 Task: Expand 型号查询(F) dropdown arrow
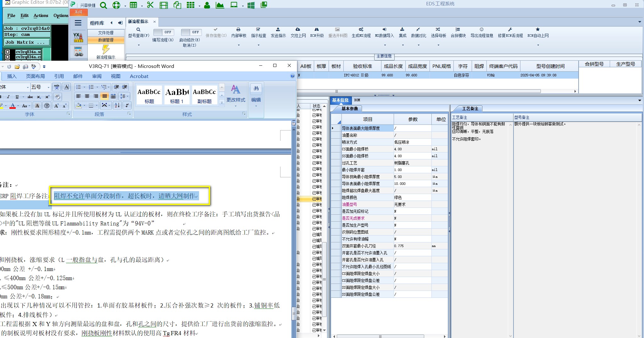138,45
